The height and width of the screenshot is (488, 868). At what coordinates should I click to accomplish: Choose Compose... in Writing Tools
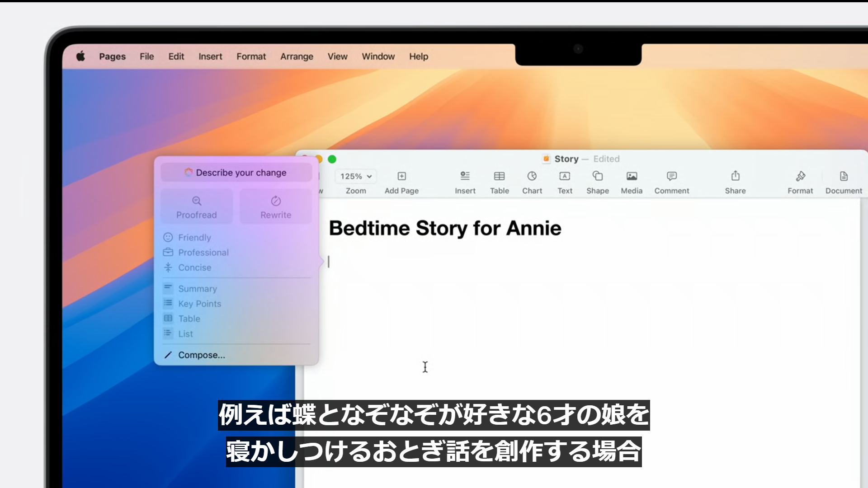(x=201, y=355)
